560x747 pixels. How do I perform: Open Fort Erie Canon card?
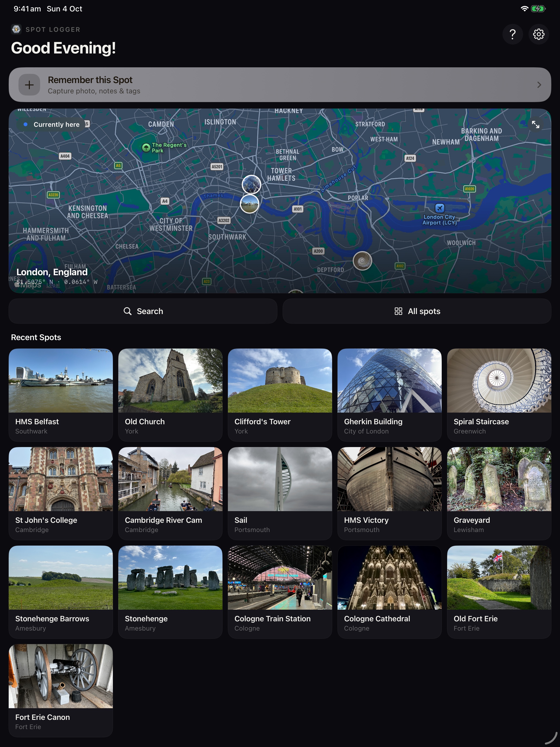61,691
